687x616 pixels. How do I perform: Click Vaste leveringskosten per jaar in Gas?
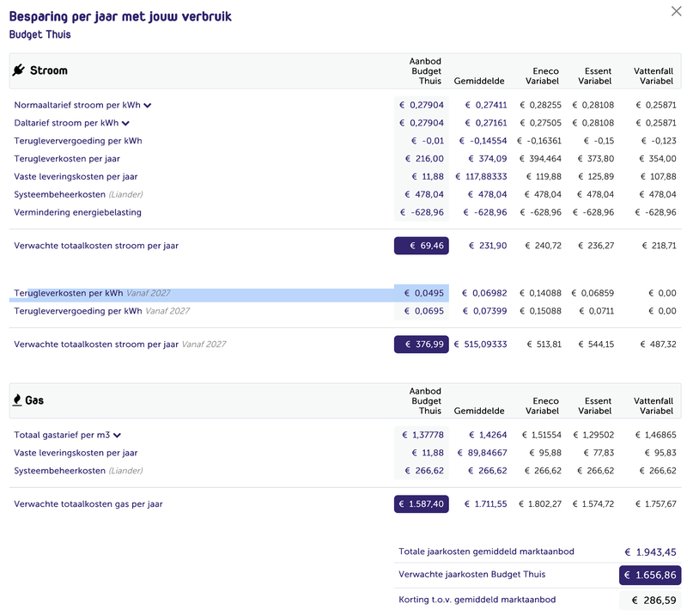pos(76,453)
